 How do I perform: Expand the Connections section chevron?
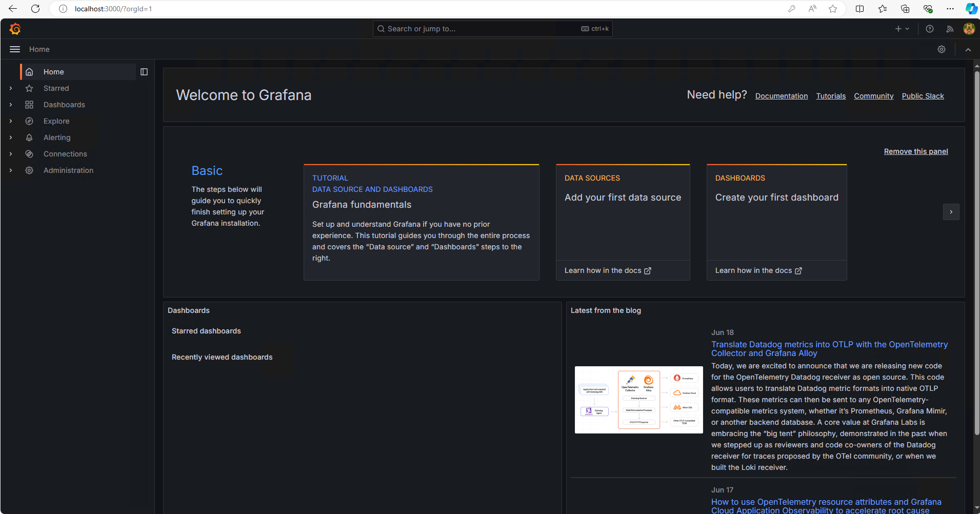[x=11, y=154]
